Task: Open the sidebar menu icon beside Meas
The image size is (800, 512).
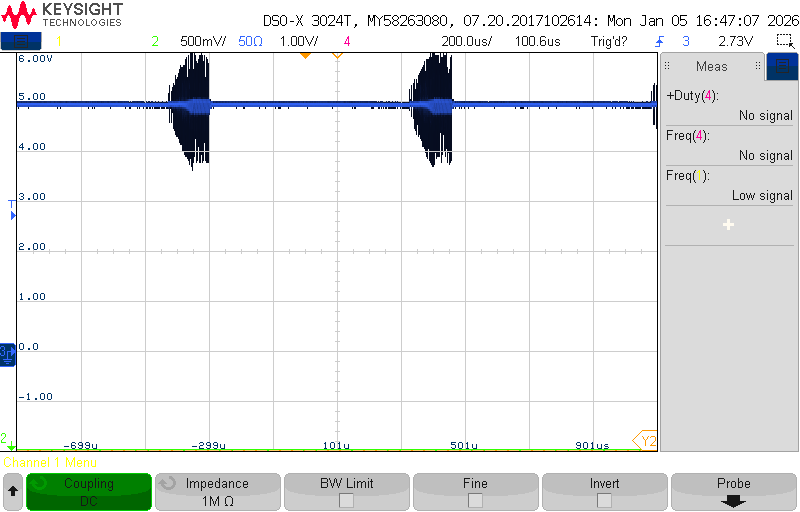Action: 782,66
